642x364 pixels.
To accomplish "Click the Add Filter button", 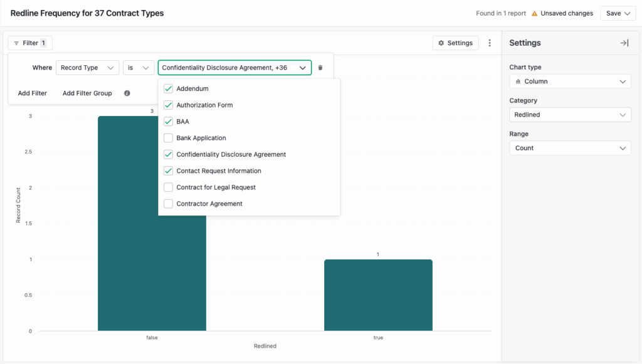I will pos(32,93).
